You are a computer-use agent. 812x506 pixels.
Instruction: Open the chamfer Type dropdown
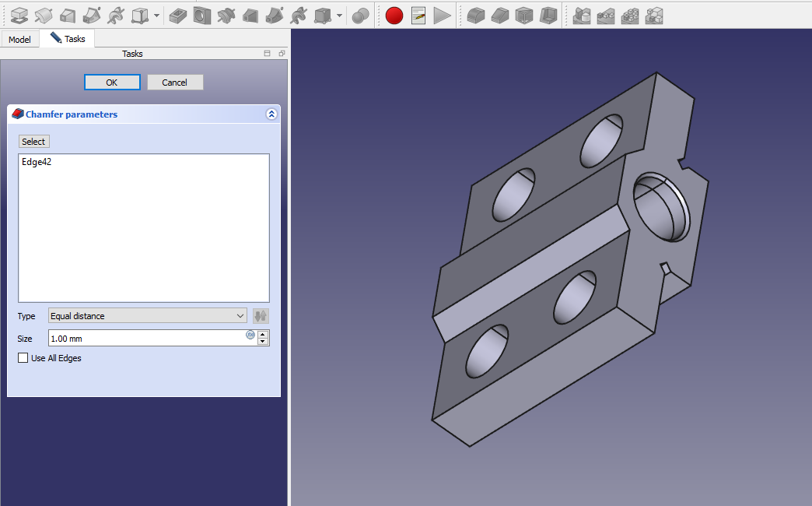pos(147,316)
